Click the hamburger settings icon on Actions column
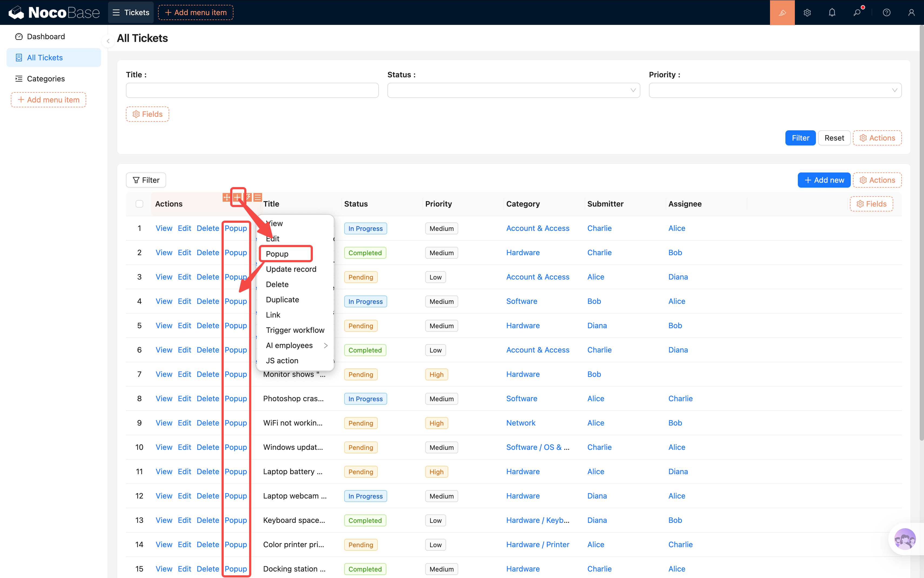Viewport: 924px width, 578px height. coord(258,197)
